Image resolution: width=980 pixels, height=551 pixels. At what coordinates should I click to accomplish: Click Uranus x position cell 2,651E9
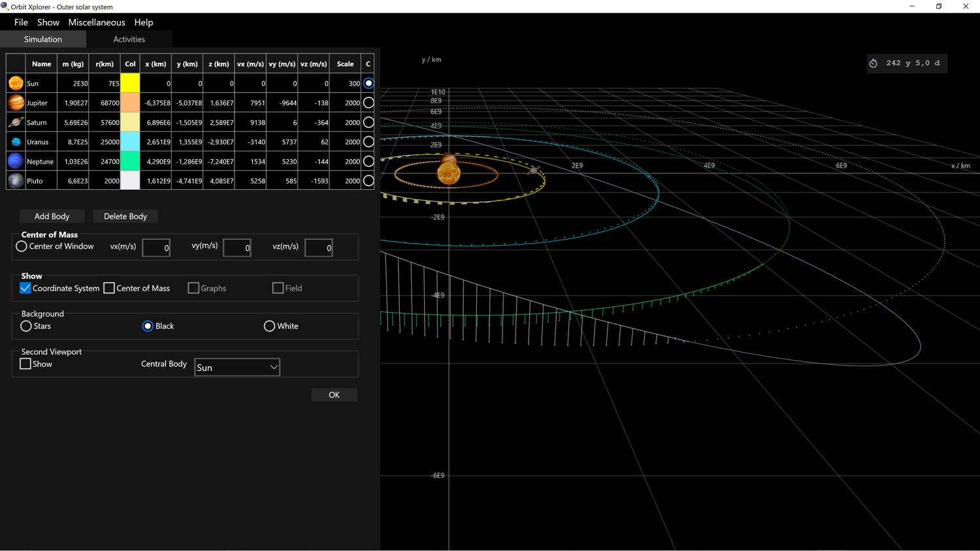click(156, 142)
